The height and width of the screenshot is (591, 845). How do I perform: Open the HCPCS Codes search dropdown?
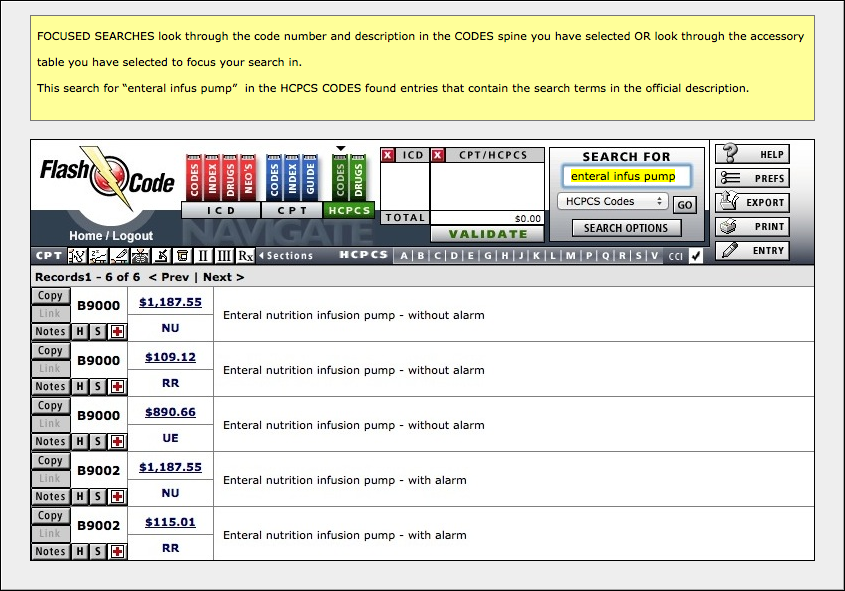click(x=612, y=201)
